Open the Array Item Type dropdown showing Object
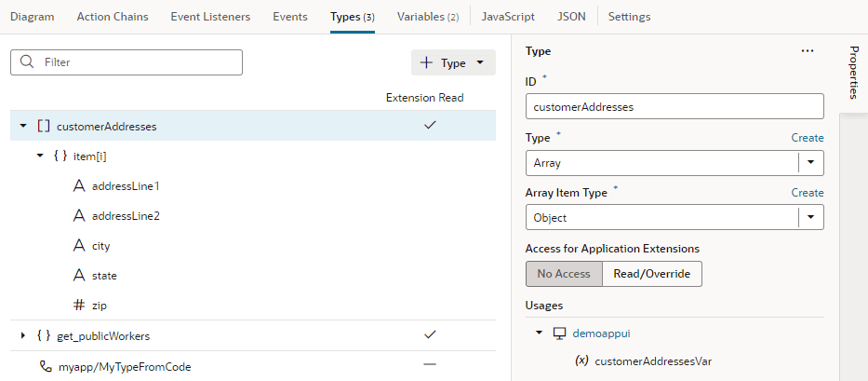The height and width of the screenshot is (381, 868). (811, 217)
